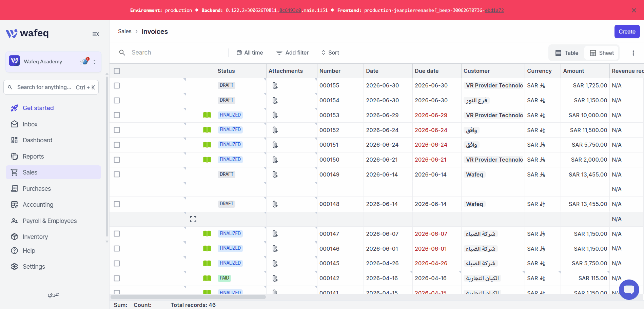The width and height of the screenshot is (644, 309).
Task: Click the attachment icon for invoice 000147
Action: (x=275, y=234)
